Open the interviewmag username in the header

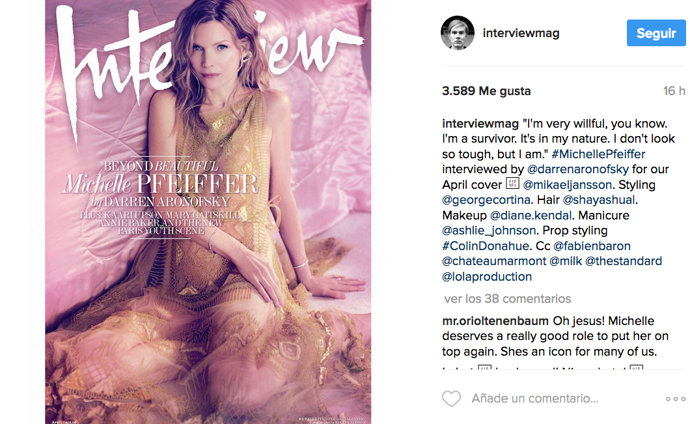[521, 33]
